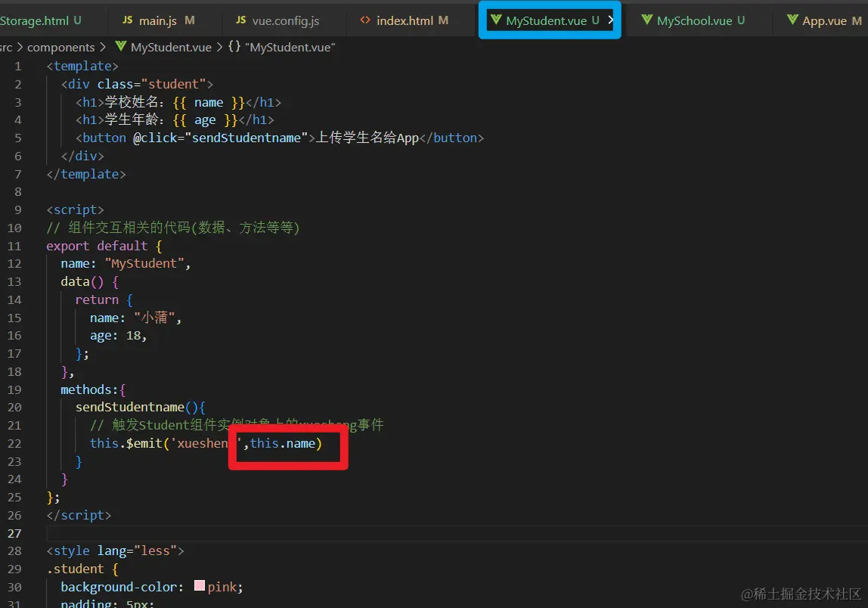
Task: Click the opening <script> tag
Action: [x=76, y=210]
